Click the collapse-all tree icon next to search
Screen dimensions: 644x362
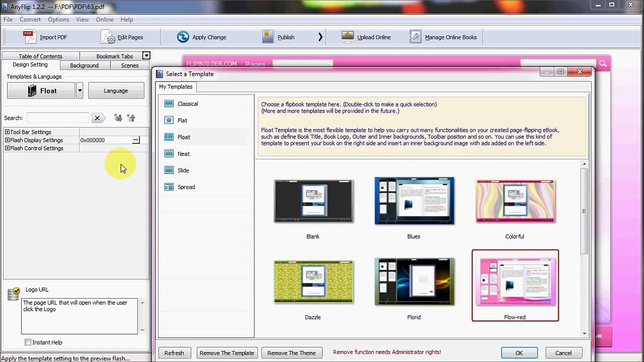131,118
